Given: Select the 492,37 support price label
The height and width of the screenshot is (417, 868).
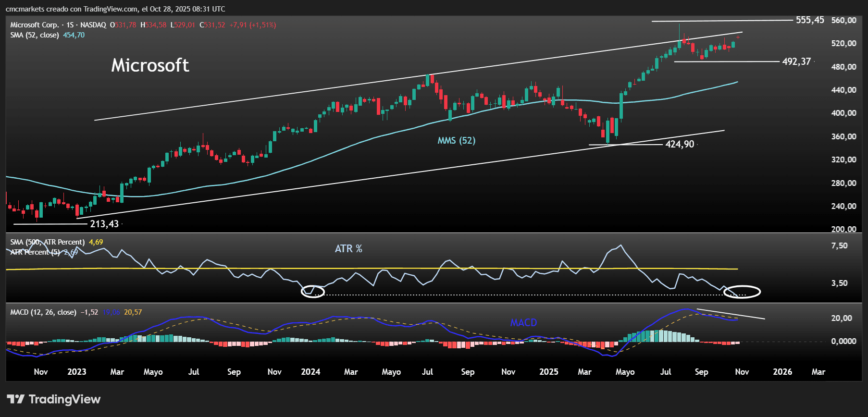Looking at the screenshot, I should (x=796, y=61).
